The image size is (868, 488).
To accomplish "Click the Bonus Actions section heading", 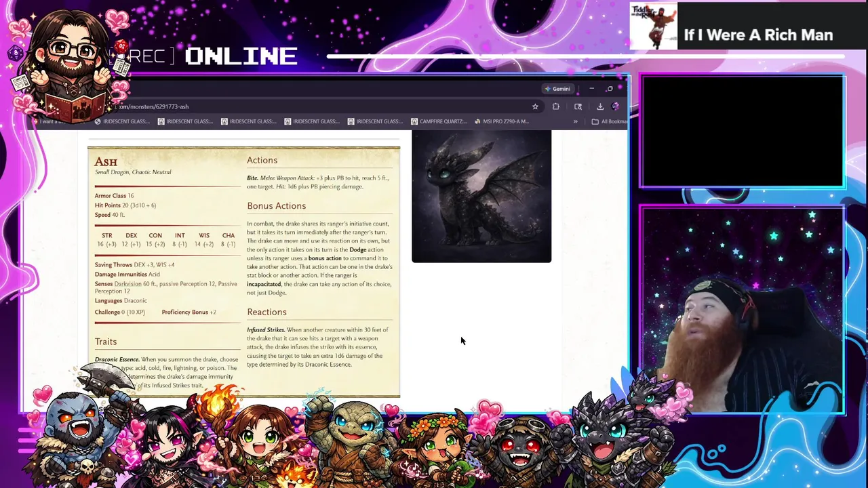I will (x=276, y=206).
